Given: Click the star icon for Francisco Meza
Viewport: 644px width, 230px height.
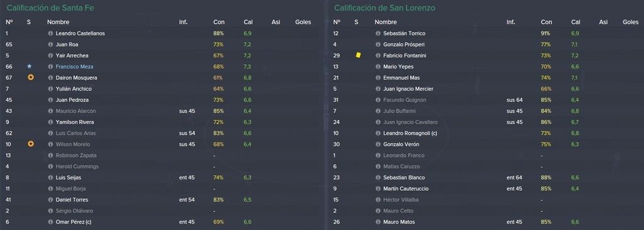Looking at the screenshot, I should tap(29, 66).
